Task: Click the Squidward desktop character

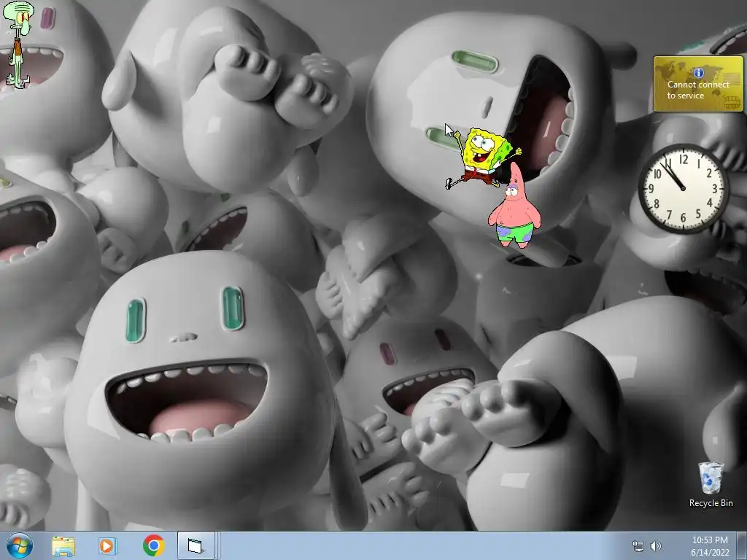Action: click(18, 44)
